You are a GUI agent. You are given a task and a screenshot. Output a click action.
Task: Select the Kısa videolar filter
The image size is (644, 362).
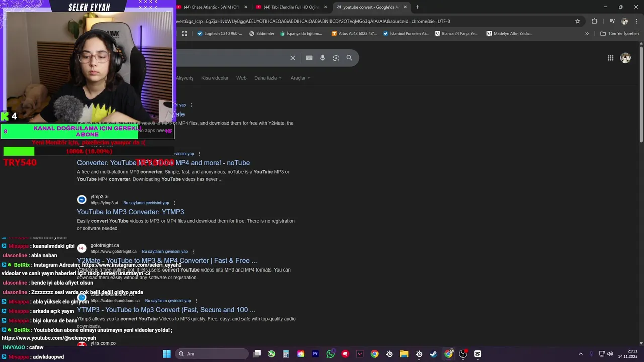tap(215, 78)
